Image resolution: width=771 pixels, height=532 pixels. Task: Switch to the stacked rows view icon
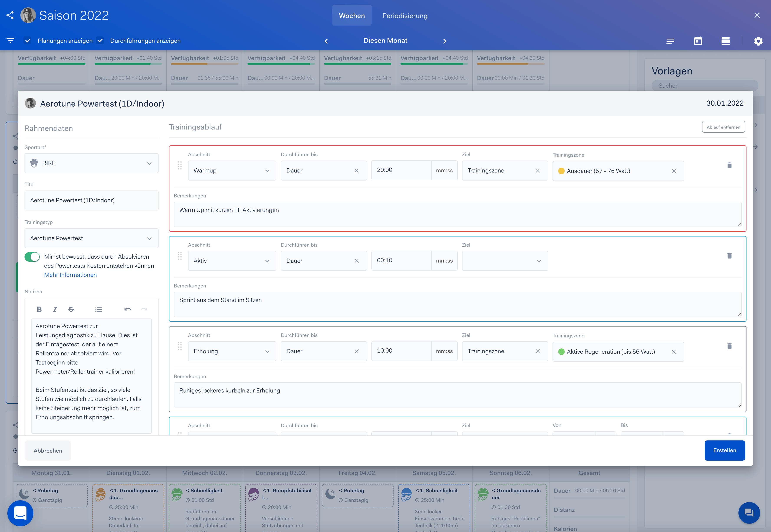click(725, 41)
